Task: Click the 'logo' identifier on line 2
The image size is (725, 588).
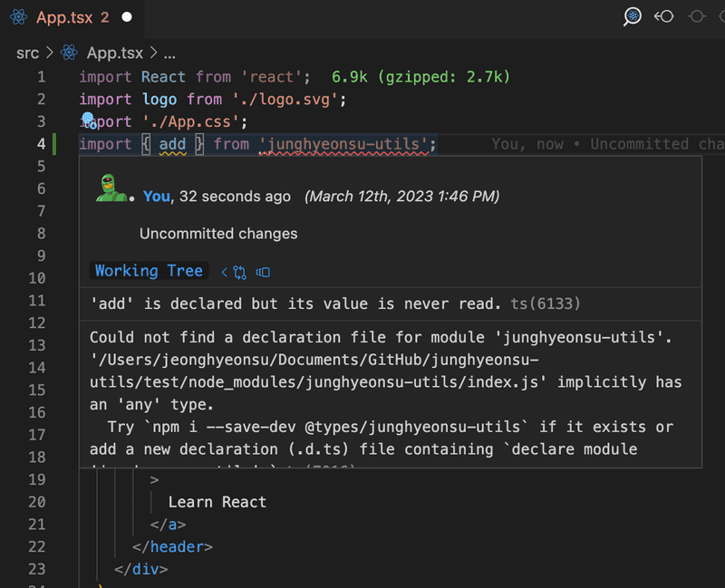Action: pyautogui.click(x=159, y=100)
